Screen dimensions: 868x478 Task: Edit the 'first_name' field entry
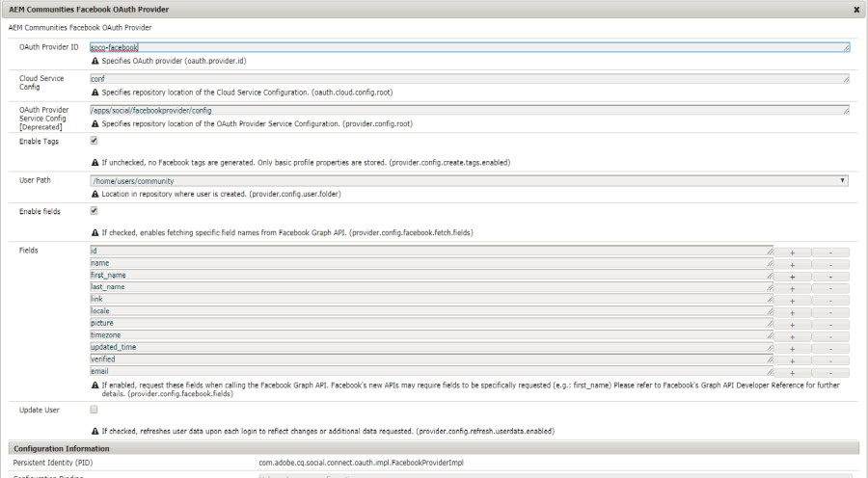click(x=431, y=276)
